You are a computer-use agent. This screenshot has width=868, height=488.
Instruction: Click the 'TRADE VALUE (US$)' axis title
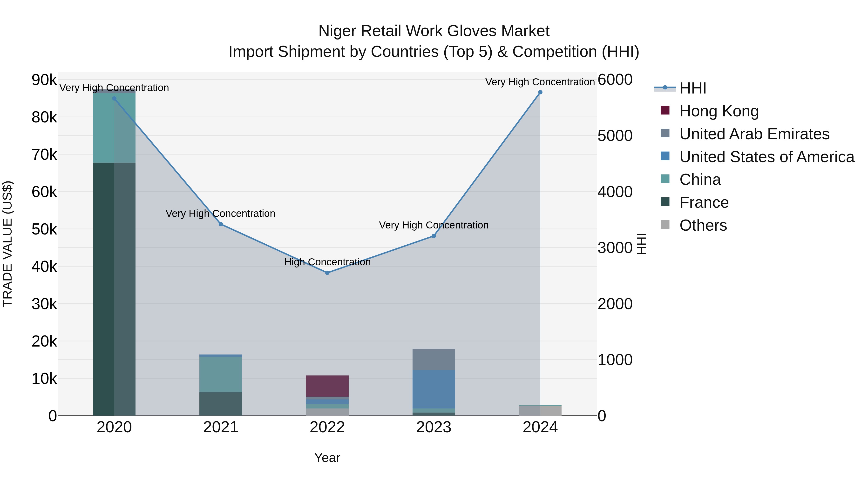pos(7,244)
